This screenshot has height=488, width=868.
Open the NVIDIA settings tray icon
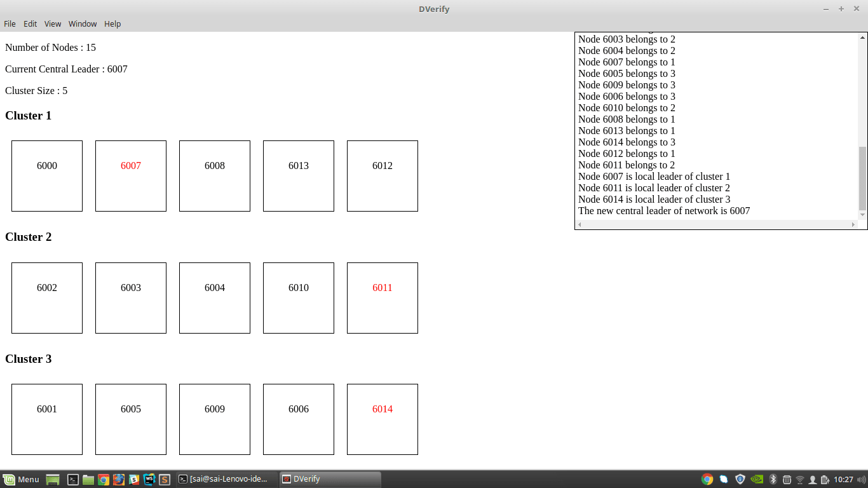click(757, 479)
